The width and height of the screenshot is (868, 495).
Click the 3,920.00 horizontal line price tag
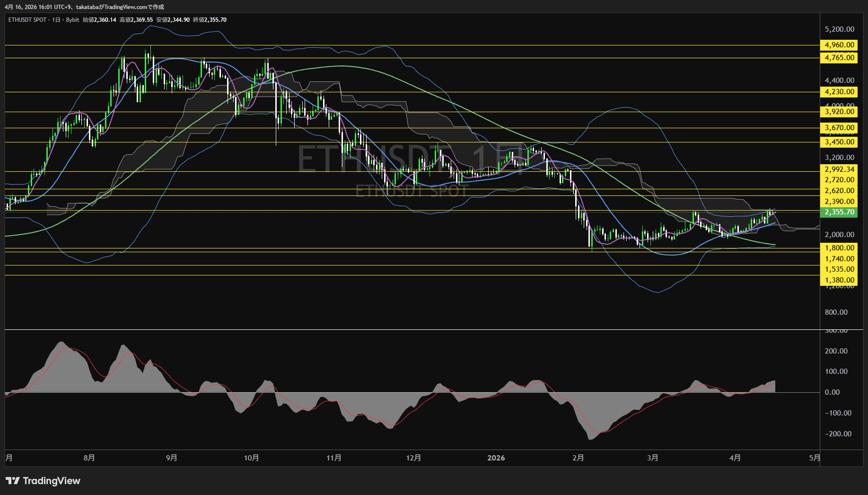pos(839,112)
